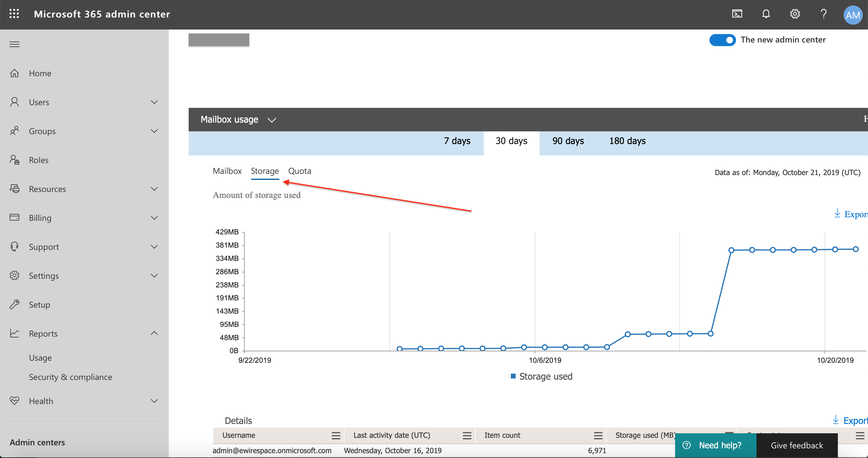The height and width of the screenshot is (458, 868).
Task: Switch to the Storage chart tab
Action: click(x=265, y=171)
